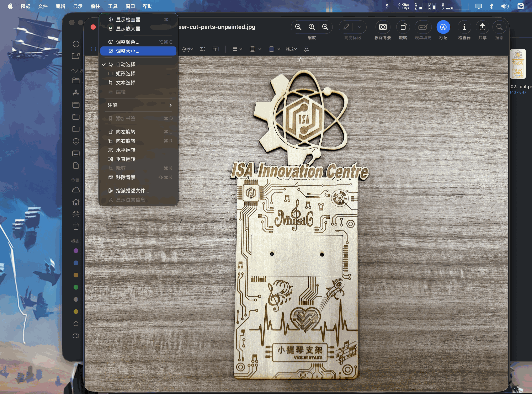Viewport: 532px width, 394px height.
Task: Click the zoom out magnifier icon
Action: [298, 27]
